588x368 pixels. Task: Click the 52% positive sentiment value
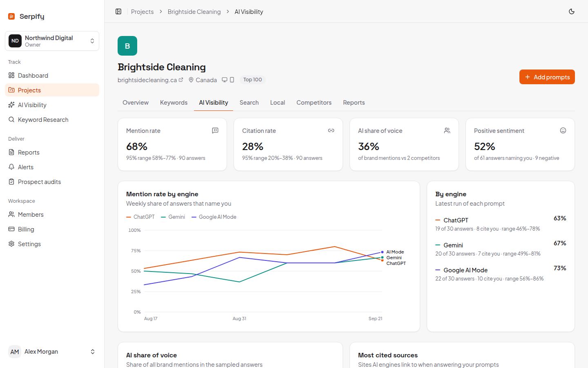coord(485,146)
